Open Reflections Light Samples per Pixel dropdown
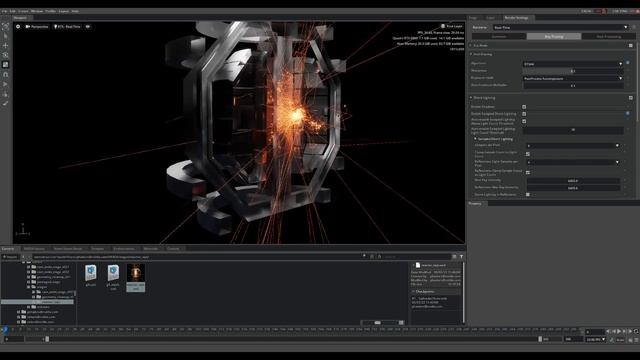 (573, 162)
